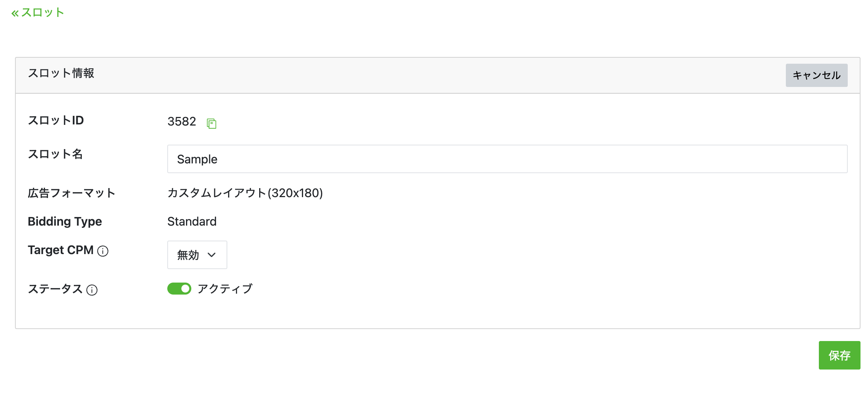Copy the slot ID 3582
868x395 pixels.
click(x=212, y=123)
